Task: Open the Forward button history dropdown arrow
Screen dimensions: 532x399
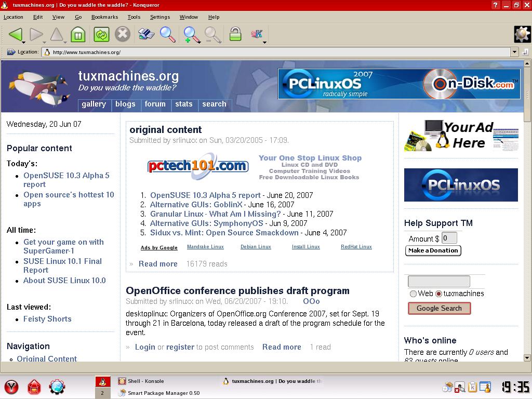Action: click(45, 43)
